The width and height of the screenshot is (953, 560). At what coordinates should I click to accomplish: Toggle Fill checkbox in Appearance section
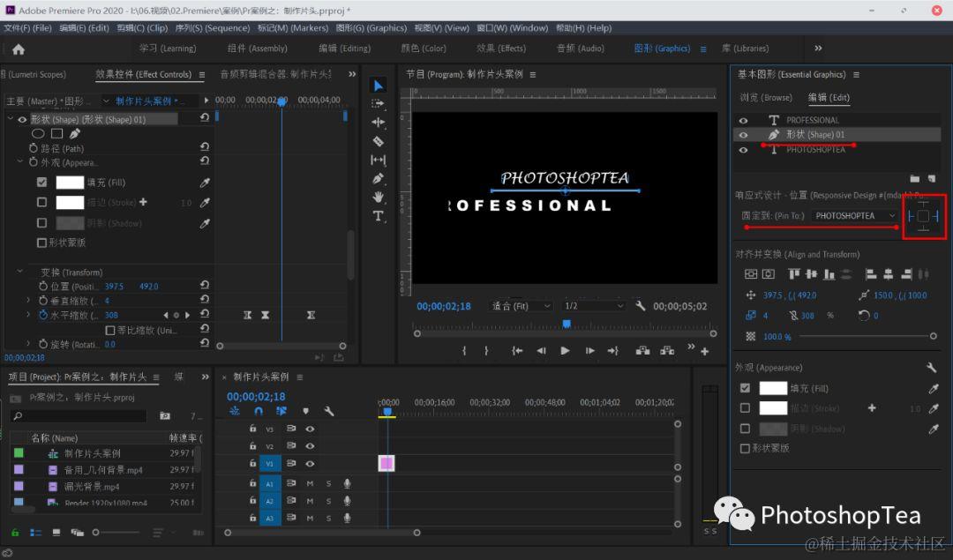tap(745, 388)
